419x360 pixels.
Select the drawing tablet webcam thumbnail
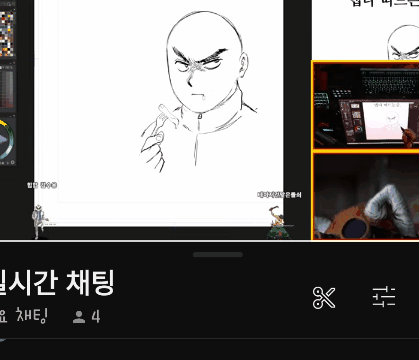[366, 105]
